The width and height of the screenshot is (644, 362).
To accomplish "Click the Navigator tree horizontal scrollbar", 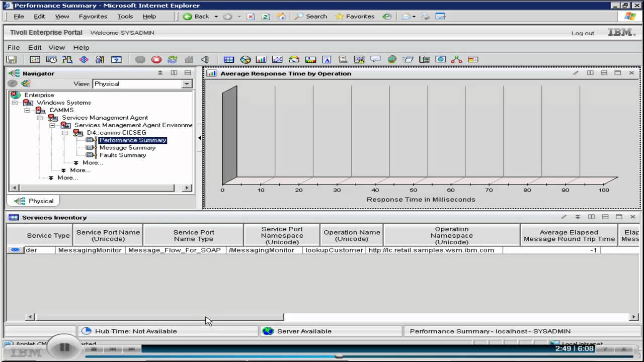I will (97, 188).
